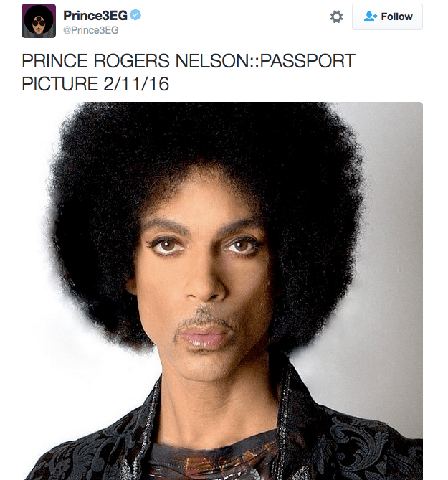Click the PASSPORT word in tweet
This screenshot has height=480, width=448.
coord(308,60)
